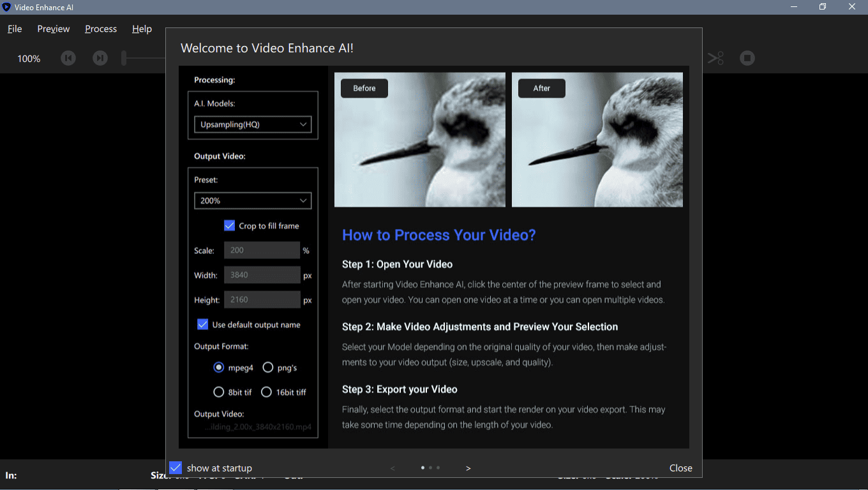Click the Before label badge
The height and width of the screenshot is (490, 868).
(x=364, y=88)
